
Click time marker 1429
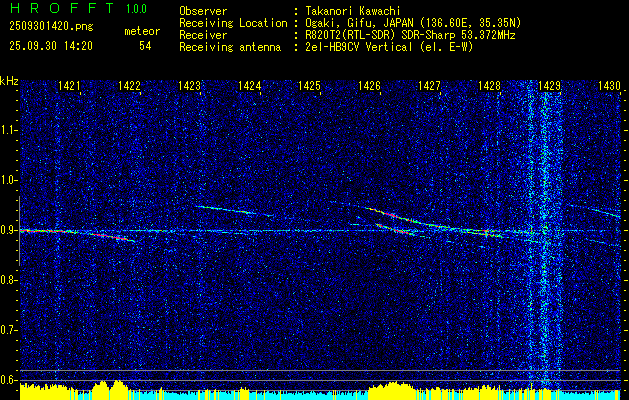pyautogui.click(x=550, y=85)
